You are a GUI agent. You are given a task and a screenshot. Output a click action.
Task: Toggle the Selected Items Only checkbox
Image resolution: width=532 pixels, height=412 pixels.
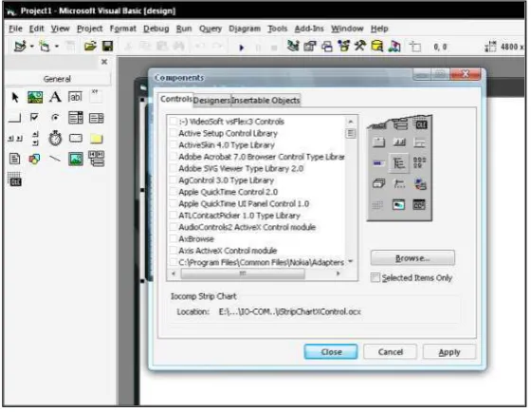(x=376, y=277)
